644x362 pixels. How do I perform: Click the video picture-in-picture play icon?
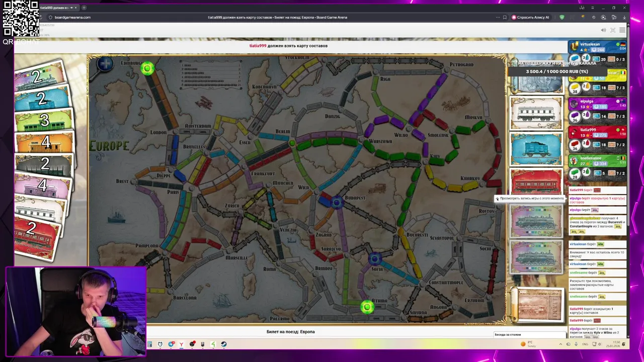[603, 17]
